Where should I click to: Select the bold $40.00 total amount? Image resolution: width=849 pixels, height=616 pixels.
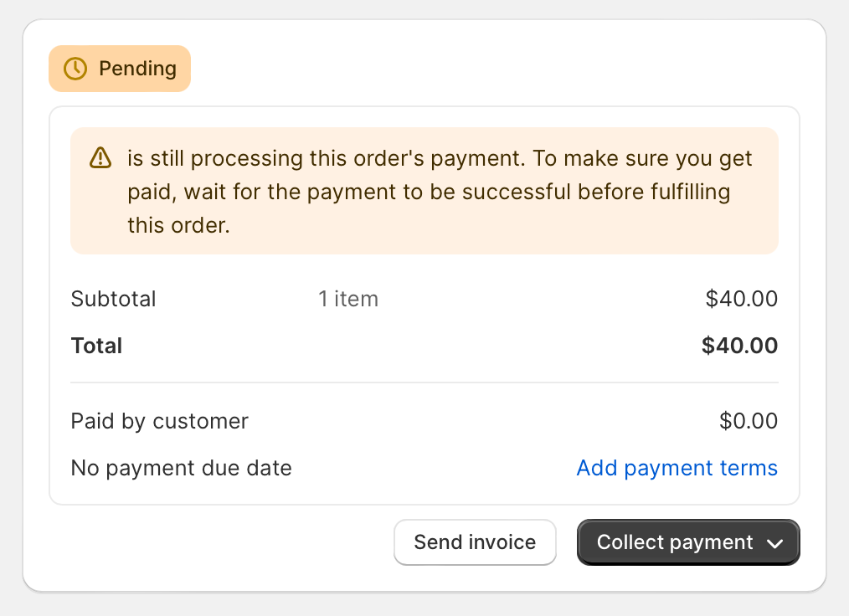[x=739, y=346]
